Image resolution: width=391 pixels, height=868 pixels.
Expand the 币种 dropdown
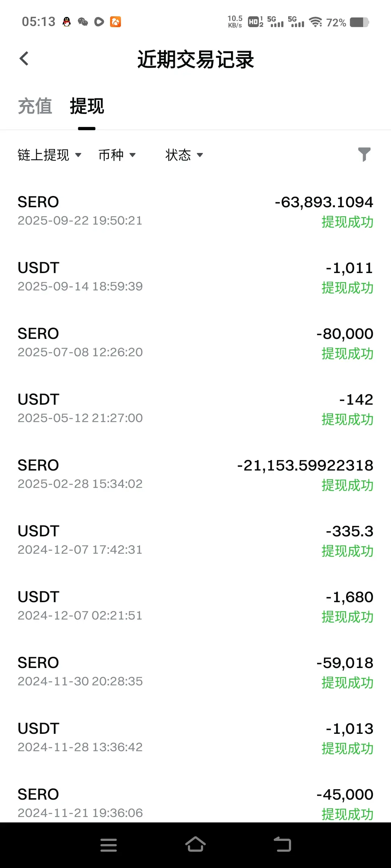tap(117, 155)
